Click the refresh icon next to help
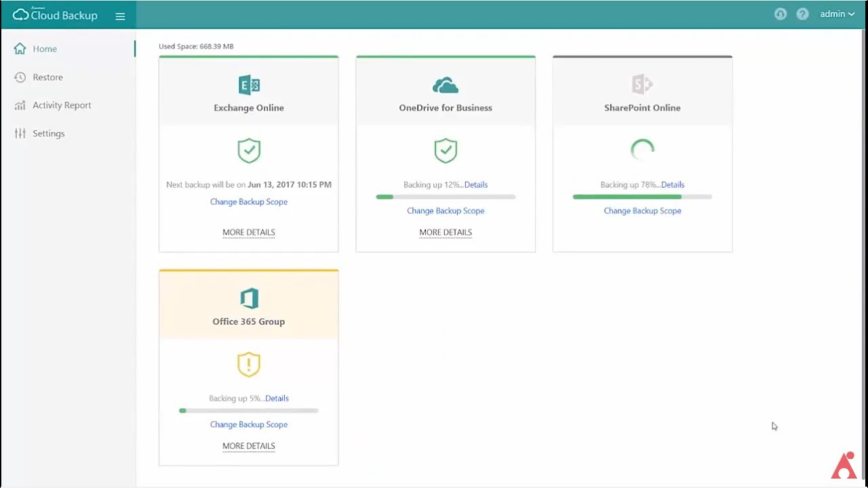This screenshot has width=868, height=488. (781, 14)
